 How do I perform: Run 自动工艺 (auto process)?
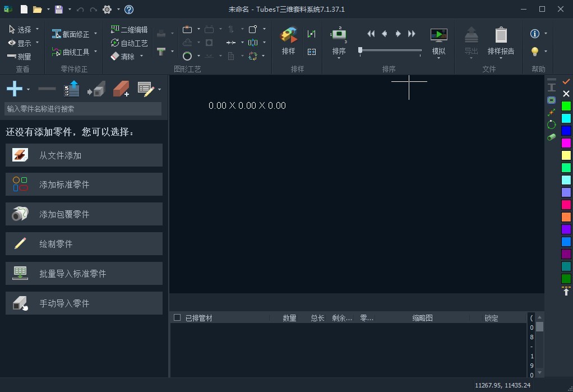pyautogui.click(x=130, y=43)
